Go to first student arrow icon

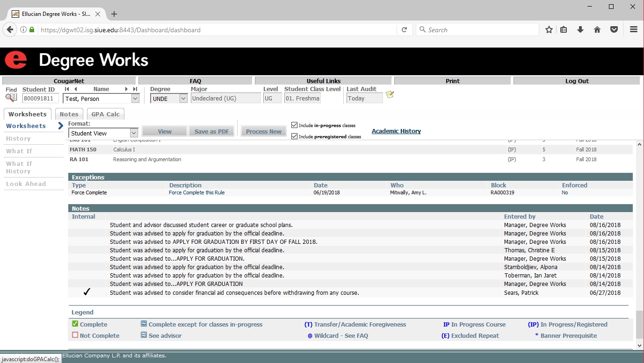pyautogui.click(x=67, y=89)
